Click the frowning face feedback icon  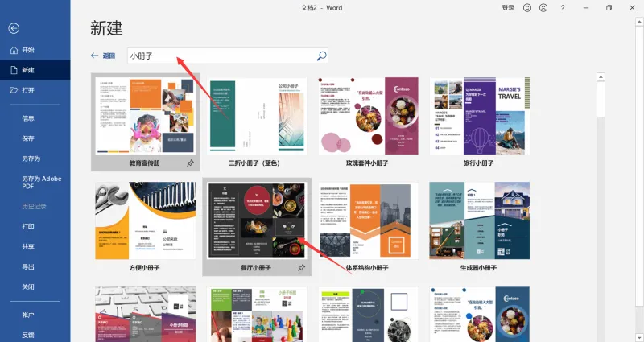543,8
